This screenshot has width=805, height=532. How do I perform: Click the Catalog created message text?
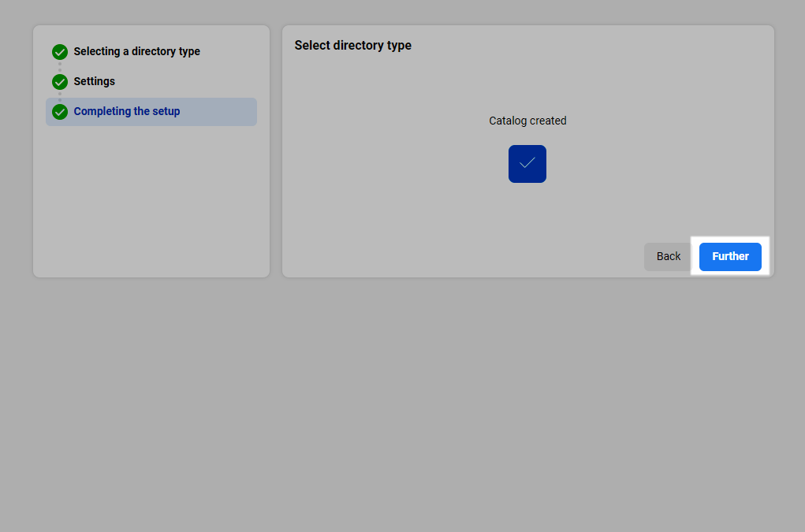click(x=527, y=121)
